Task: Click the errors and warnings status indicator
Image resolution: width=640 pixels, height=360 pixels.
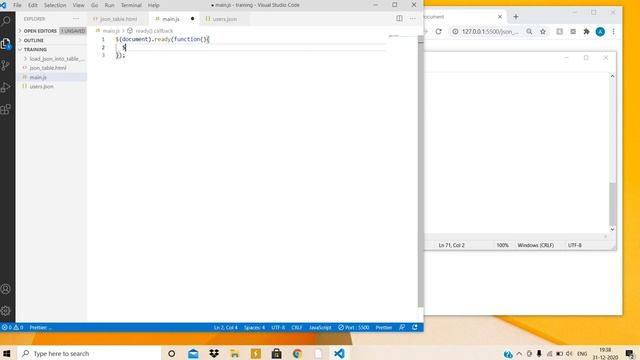Action: tap(12, 327)
